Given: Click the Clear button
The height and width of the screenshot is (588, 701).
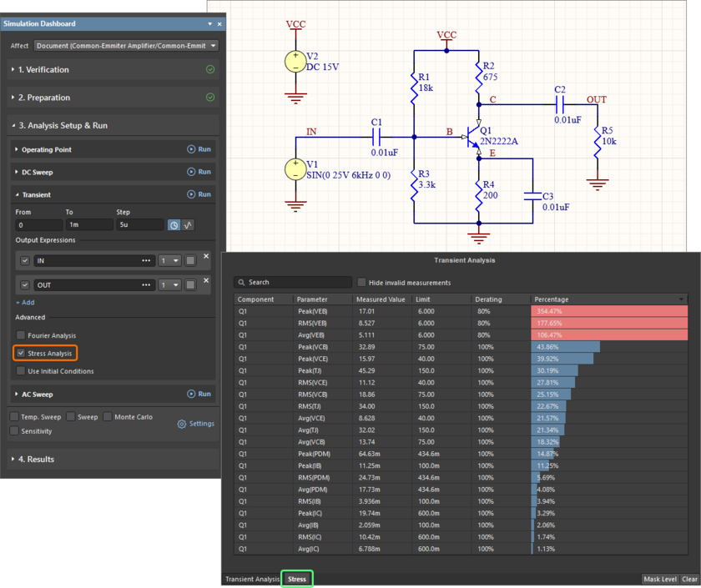Looking at the screenshot, I should coord(690,579).
